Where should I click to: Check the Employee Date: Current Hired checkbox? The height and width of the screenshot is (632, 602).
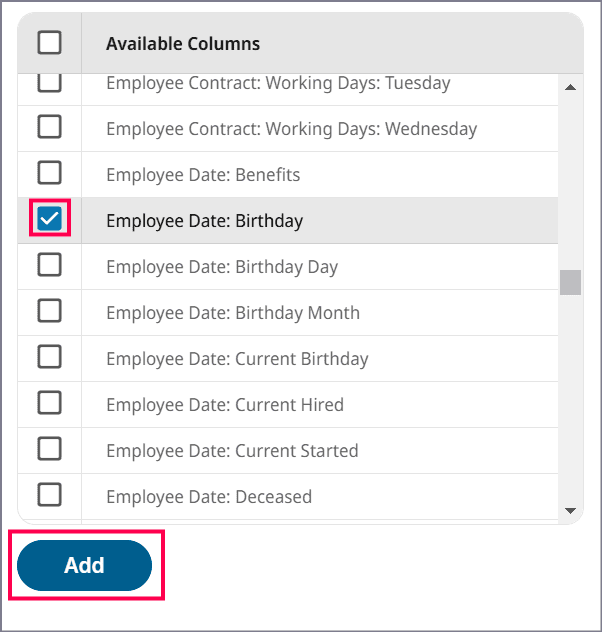(49, 403)
